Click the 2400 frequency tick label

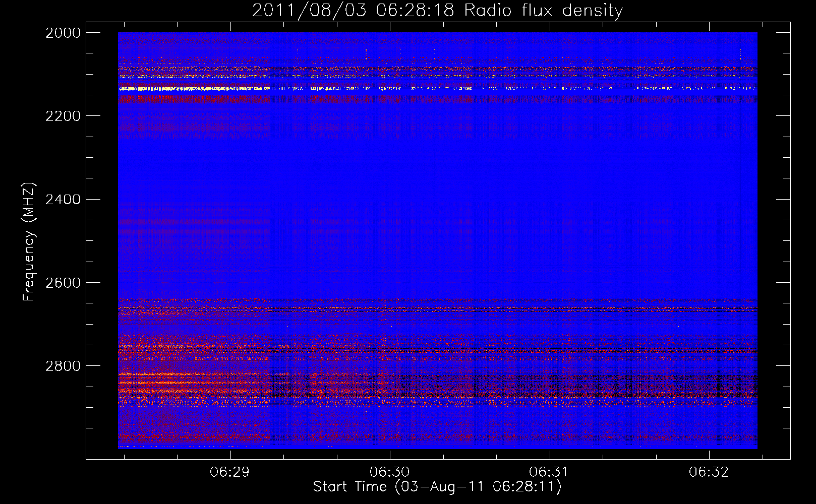[63, 200]
